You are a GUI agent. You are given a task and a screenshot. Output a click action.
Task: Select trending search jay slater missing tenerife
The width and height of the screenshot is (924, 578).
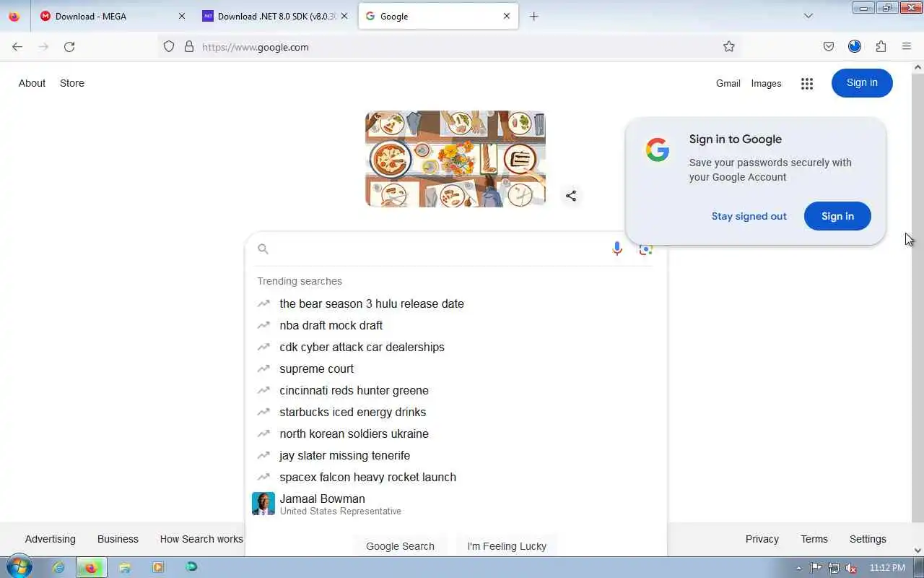[456, 455]
